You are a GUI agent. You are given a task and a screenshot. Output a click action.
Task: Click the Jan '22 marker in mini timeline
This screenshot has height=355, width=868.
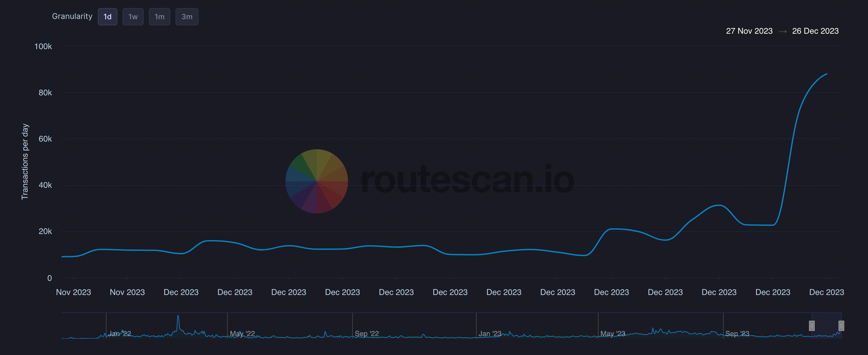click(120, 333)
